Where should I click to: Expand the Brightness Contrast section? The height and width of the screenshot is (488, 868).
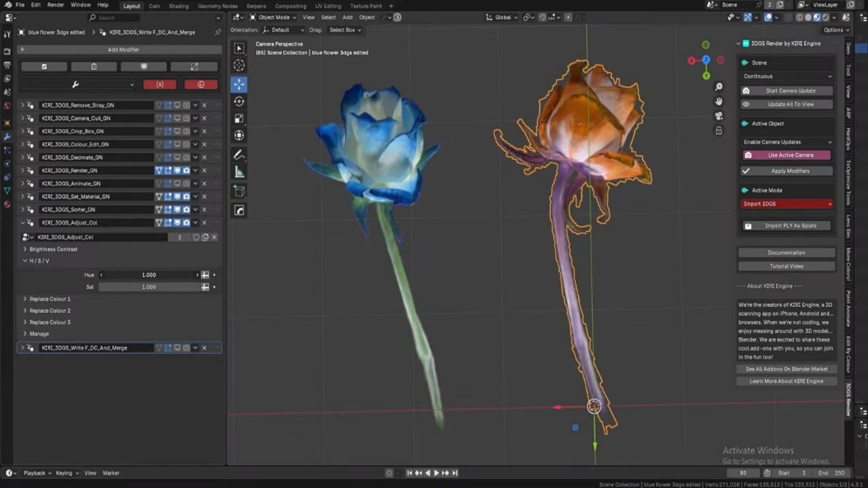(x=54, y=249)
